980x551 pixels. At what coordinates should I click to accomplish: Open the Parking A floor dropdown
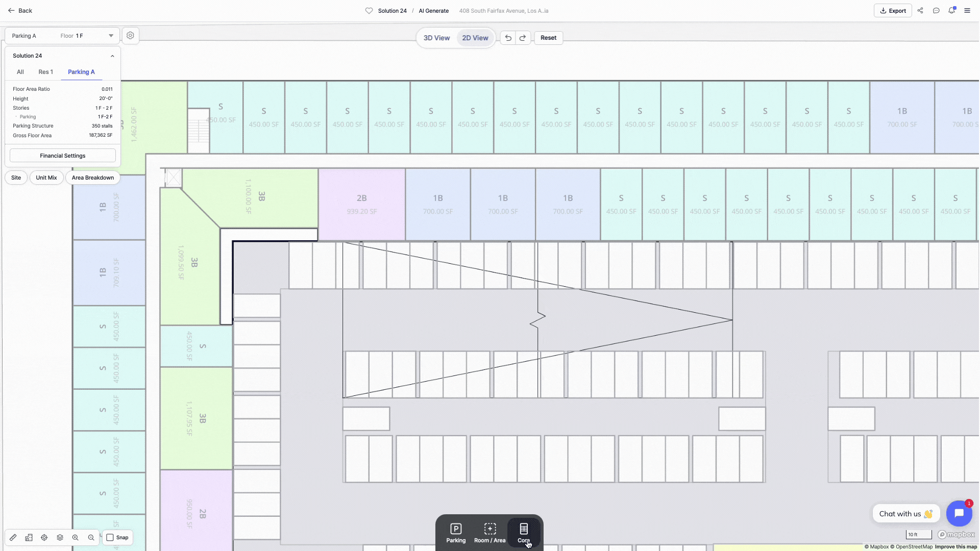coord(111,36)
